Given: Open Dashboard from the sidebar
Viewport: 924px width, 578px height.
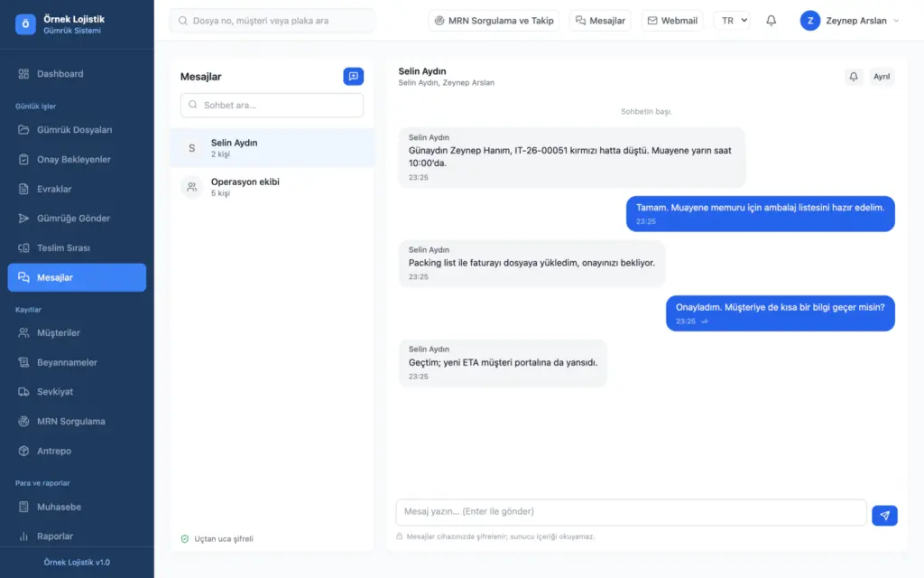Looking at the screenshot, I should pos(77,74).
